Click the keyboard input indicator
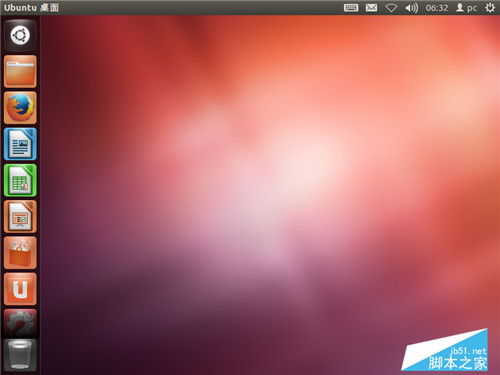Screen dimensions: 500x375 tap(351, 8)
